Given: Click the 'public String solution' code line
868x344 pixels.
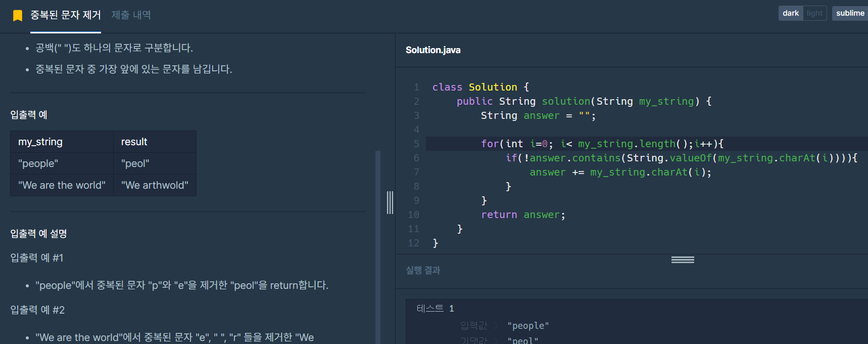Looking at the screenshot, I should pos(584,101).
